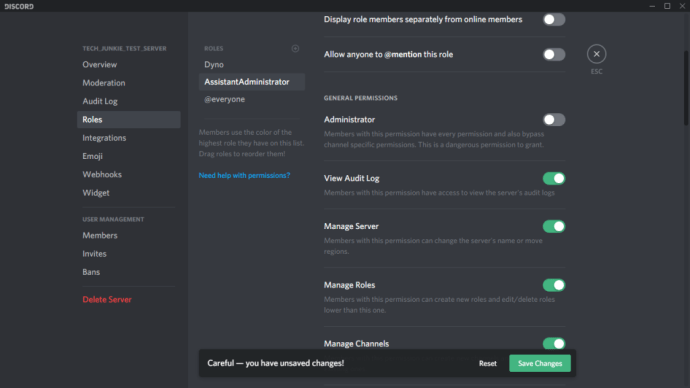Open the Overview settings page

click(128, 65)
